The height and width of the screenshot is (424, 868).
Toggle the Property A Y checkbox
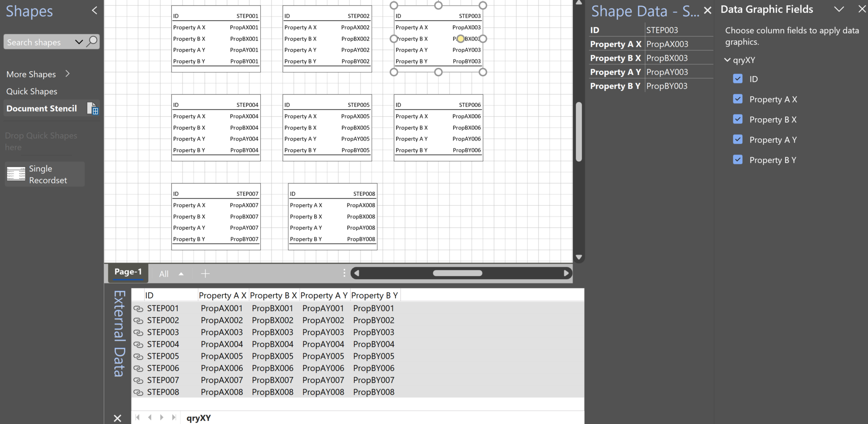tap(738, 139)
